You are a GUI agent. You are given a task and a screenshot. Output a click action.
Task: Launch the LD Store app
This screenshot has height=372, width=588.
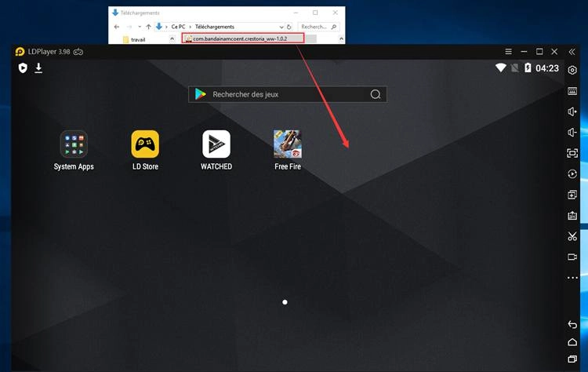tap(145, 144)
